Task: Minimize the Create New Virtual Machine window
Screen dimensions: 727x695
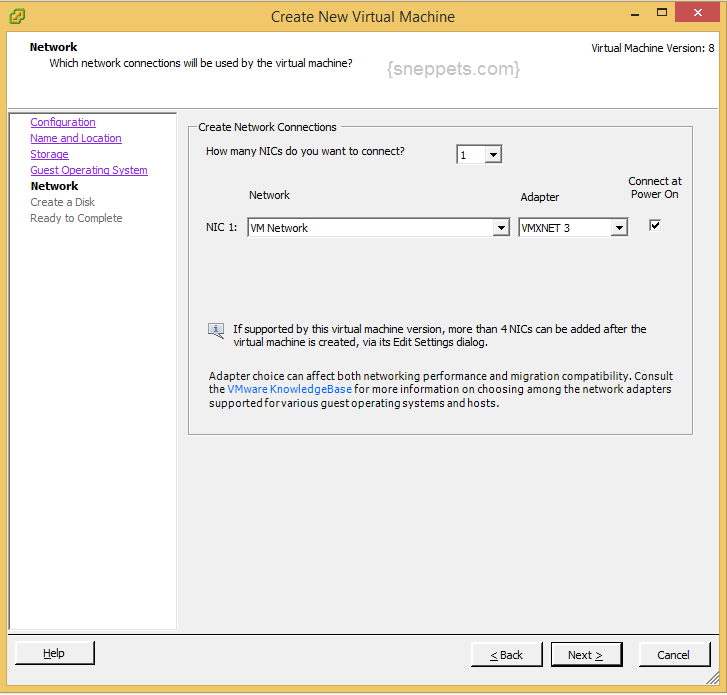Action: pos(635,13)
